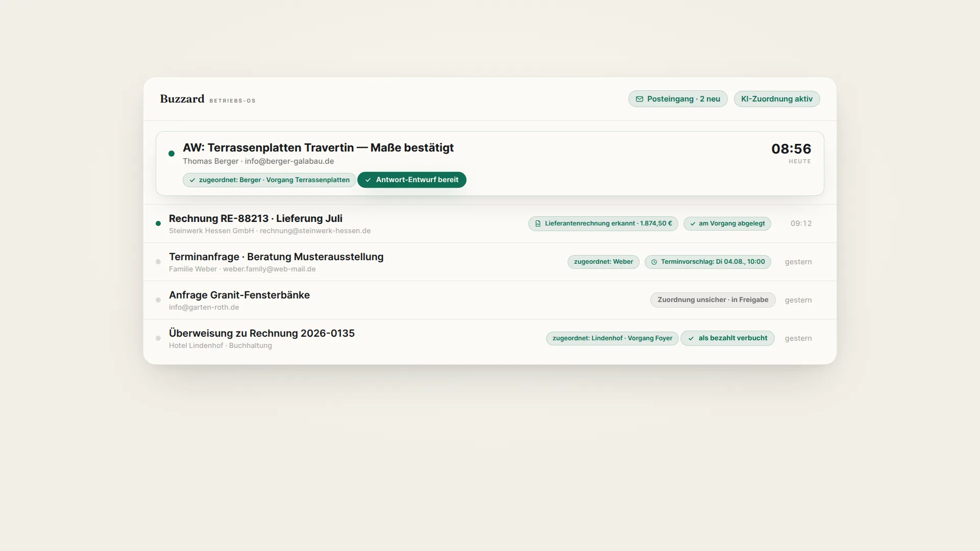Open the Posteingang · 2 neu badge
This screenshot has width=980, height=551.
[x=678, y=99]
